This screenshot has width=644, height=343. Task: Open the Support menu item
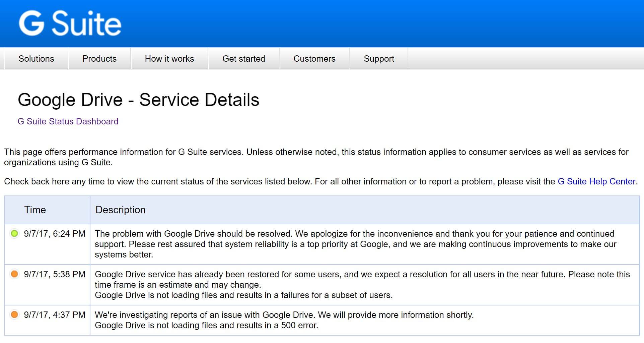point(378,59)
